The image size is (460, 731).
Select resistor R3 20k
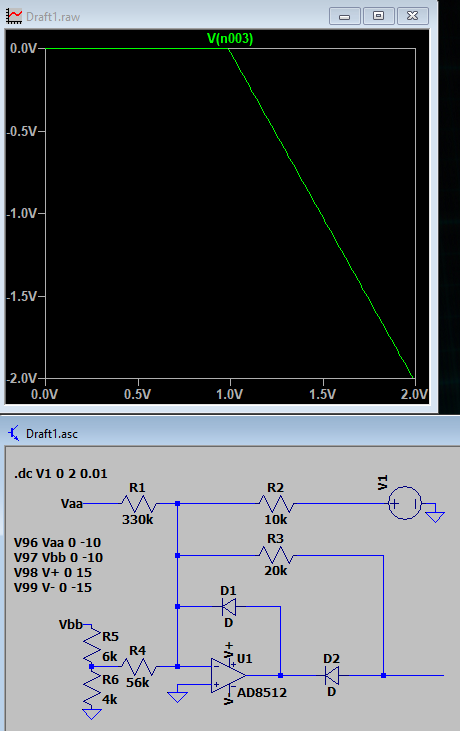(x=276, y=555)
